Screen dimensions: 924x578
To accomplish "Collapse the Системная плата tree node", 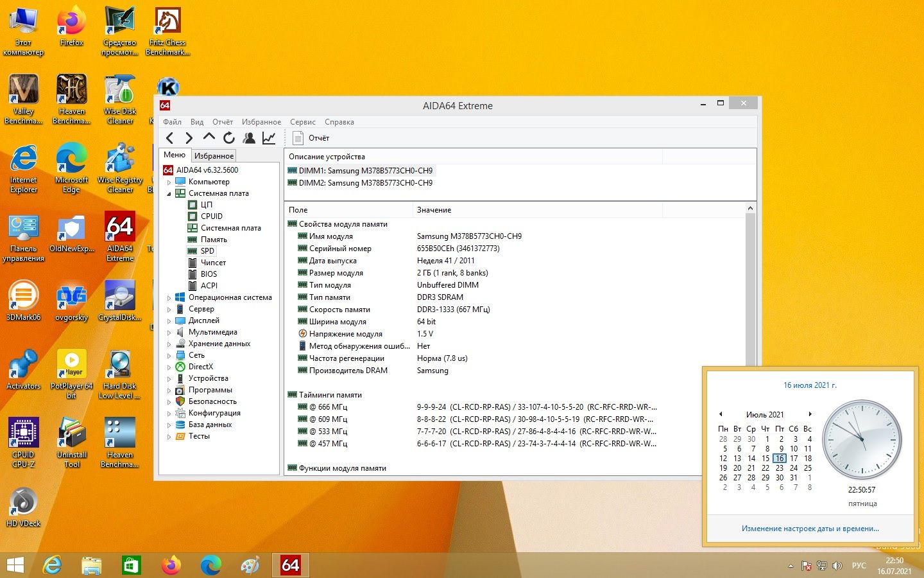I will (169, 194).
